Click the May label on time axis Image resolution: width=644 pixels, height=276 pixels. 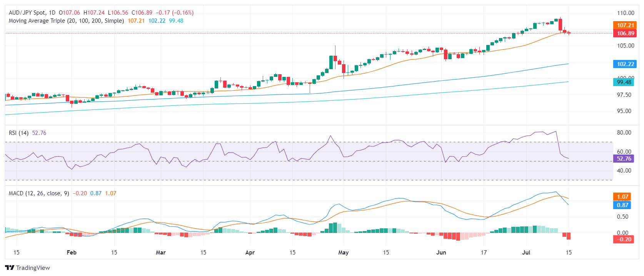343,253
